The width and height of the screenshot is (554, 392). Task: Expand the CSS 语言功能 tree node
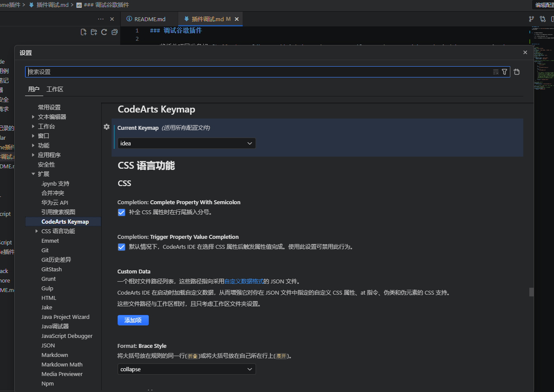(37, 231)
